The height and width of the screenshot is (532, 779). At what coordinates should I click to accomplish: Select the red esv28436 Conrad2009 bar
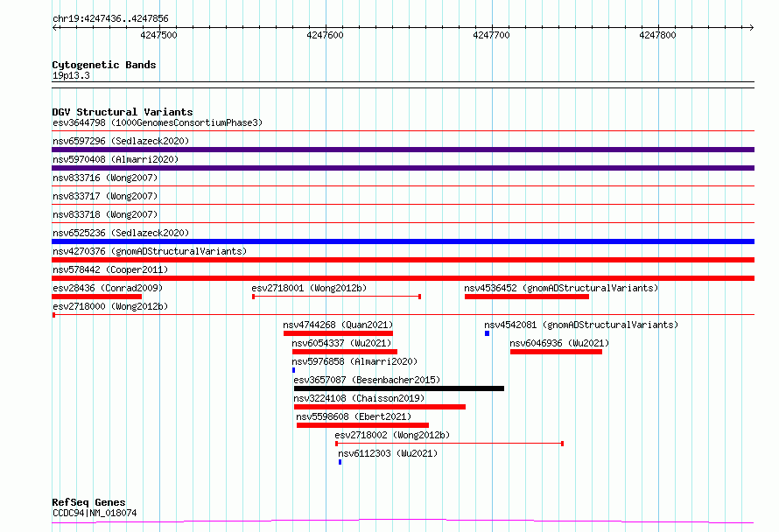tap(97, 297)
